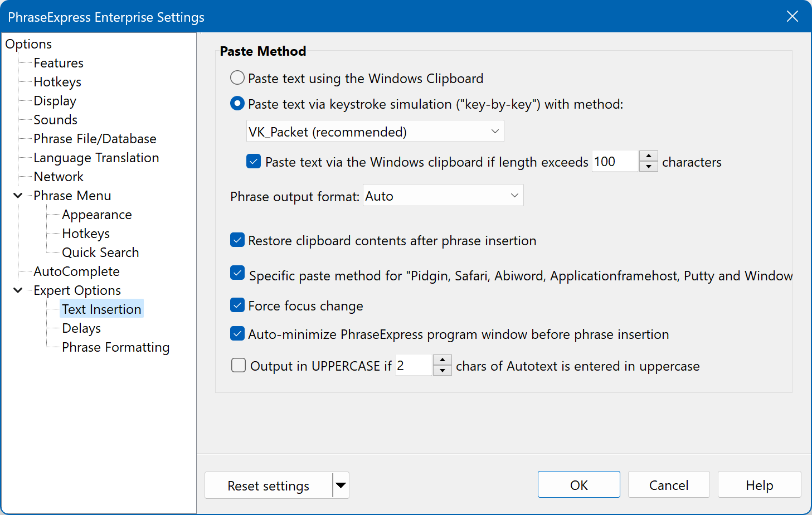Select Options root in the tree

(28, 44)
